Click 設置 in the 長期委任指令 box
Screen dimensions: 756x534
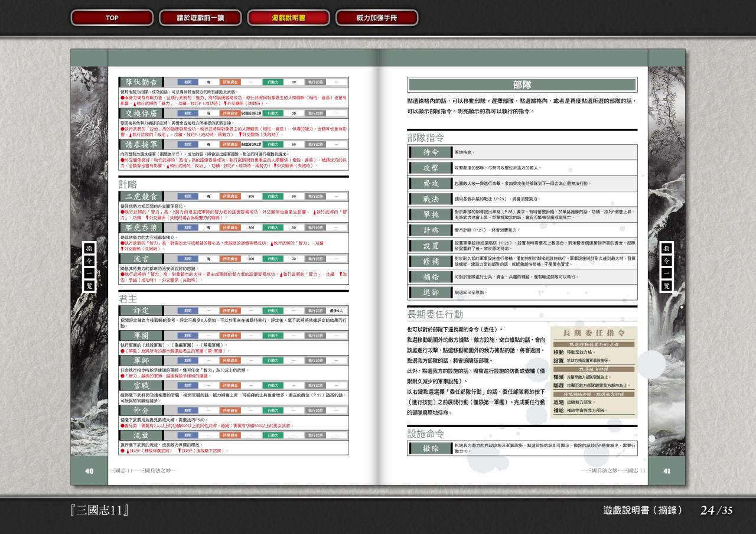point(559,360)
